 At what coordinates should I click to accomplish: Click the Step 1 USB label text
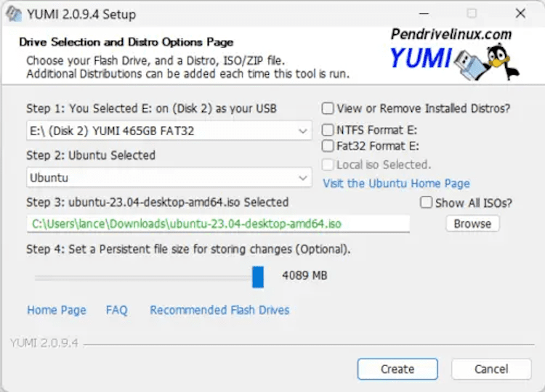[152, 109]
